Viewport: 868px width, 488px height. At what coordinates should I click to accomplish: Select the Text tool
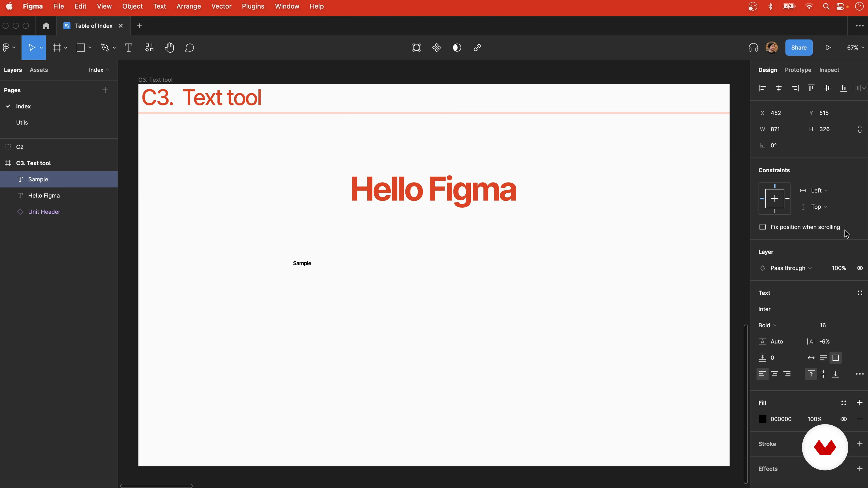click(129, 48)
